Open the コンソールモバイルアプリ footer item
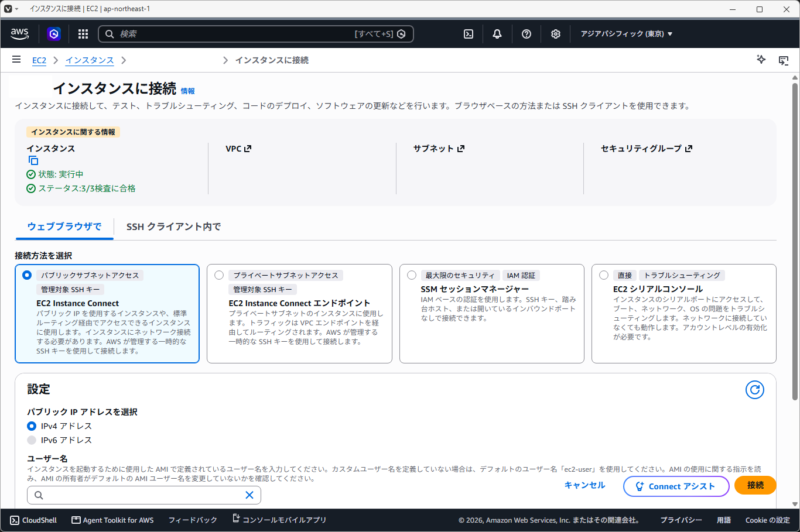This screenshot has width=800, height=532. 279,520
